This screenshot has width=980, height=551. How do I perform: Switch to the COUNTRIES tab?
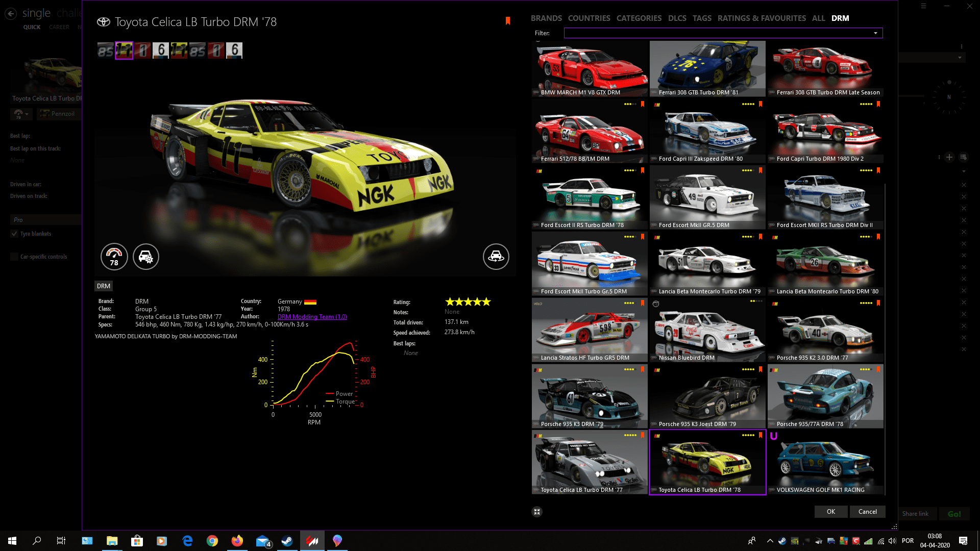[x=589, y=18]
